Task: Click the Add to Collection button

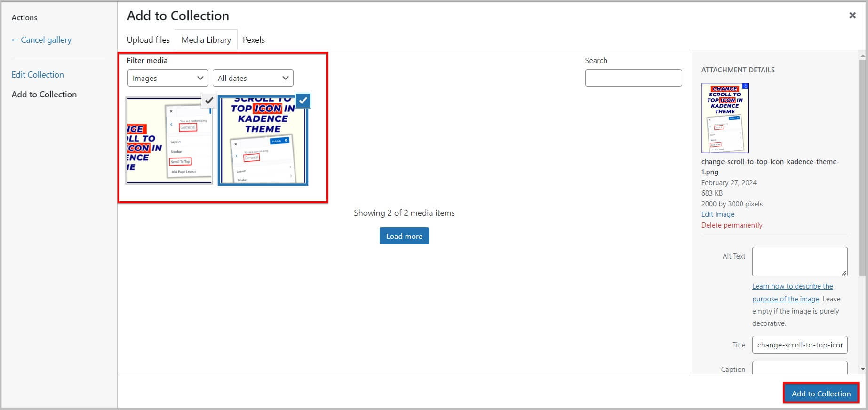Action: click(x=820, y=394)
